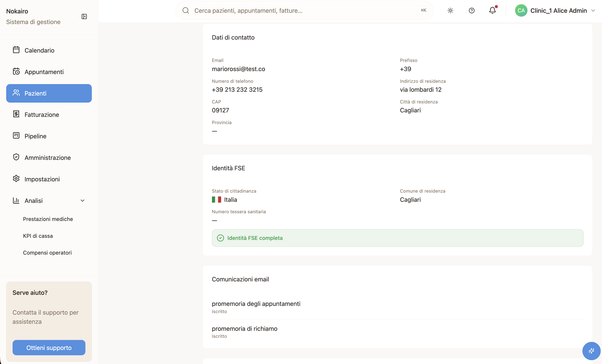The image size is (602, 364).
Task: Open notifications bell icon
Action: [x=493, y=10]
